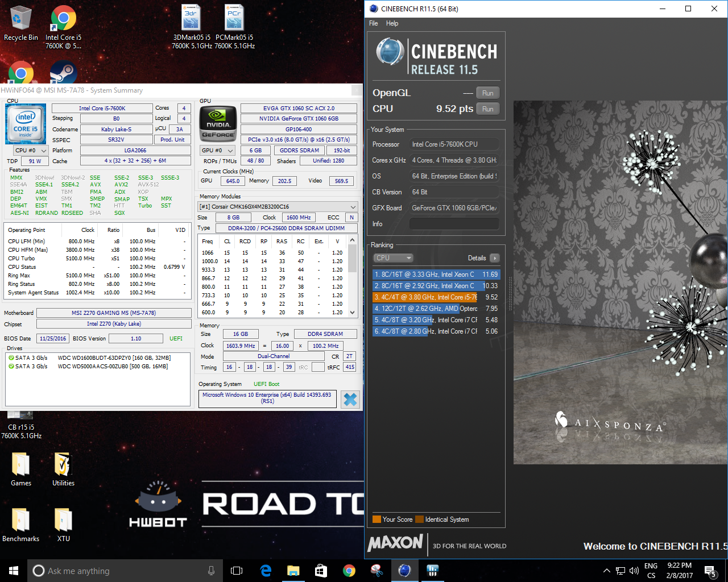Viewport: 728px width, 582px height.
Task: Click the Intel Core i5-7600K name field
Action: [x=102, y=108]
